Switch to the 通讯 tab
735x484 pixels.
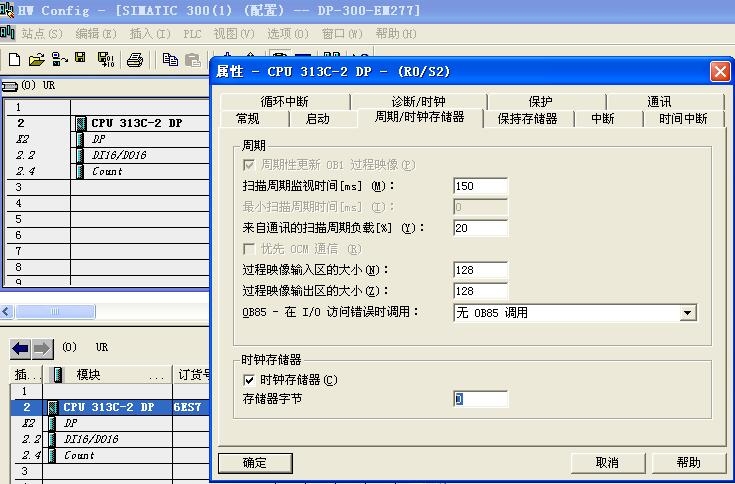(x=660, y=101)
